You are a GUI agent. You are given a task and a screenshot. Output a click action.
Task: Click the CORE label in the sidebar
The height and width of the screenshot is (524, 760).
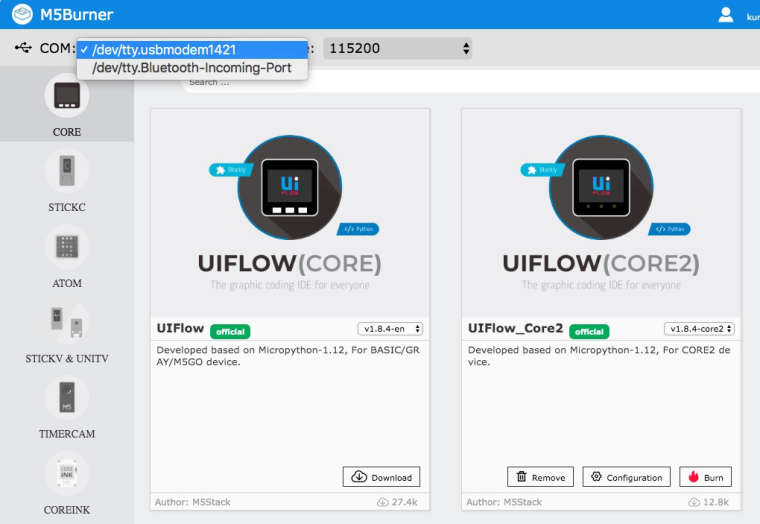(x=67, y=132)
